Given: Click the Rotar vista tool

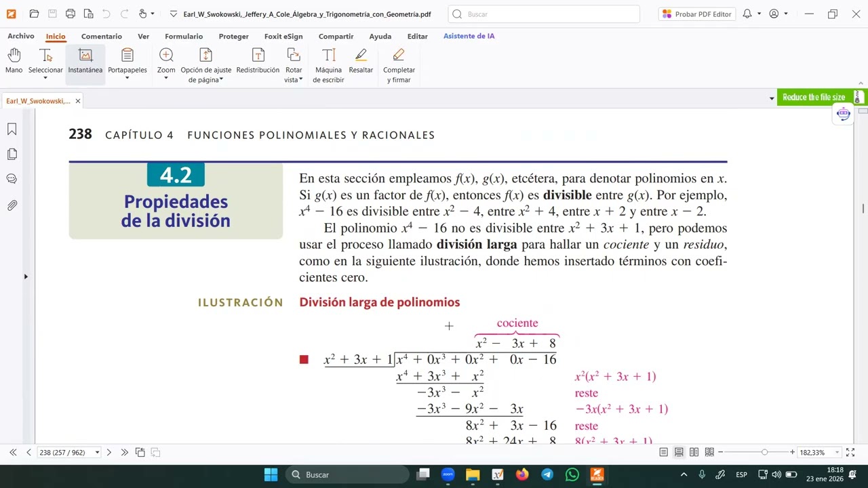Looking at the screenshot, I should click(x=294, y=65).
